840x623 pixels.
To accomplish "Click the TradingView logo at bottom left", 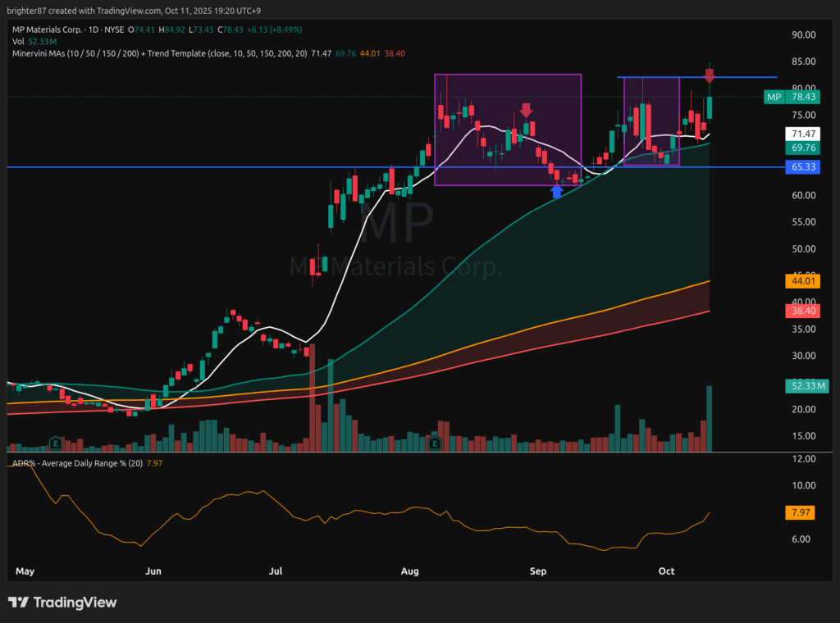I will (x=62, y=603).
